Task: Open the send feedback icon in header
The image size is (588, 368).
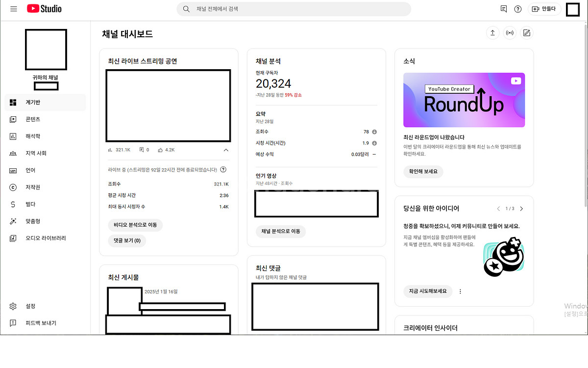Action: tap(504, 9)
